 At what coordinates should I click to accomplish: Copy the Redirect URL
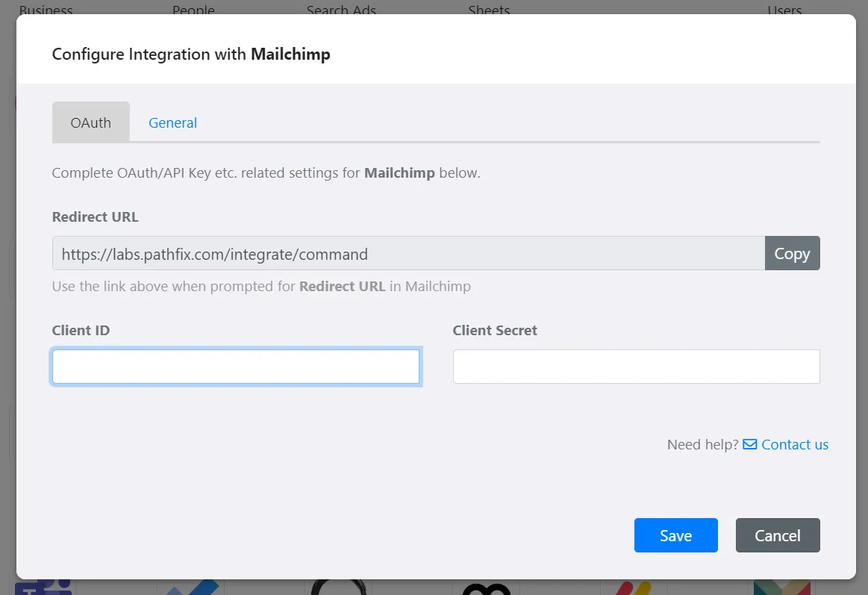point(792,254)
